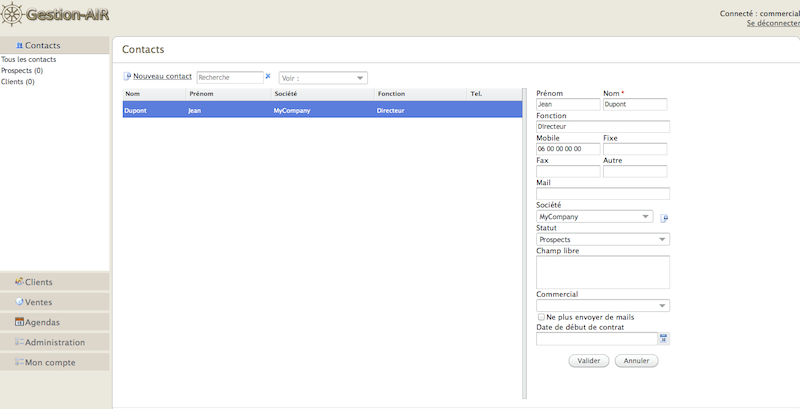Open the Ventes section tab
The width and height of the screenshot is (800, 409).
(55, 302)
